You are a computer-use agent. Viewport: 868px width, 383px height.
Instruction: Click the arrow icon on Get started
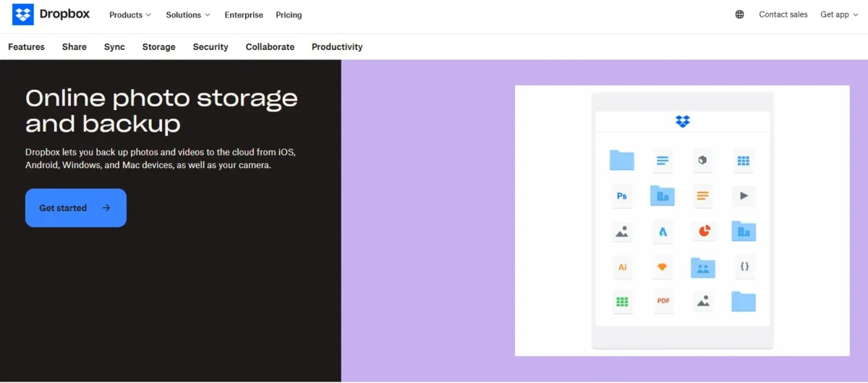point(106,208)
